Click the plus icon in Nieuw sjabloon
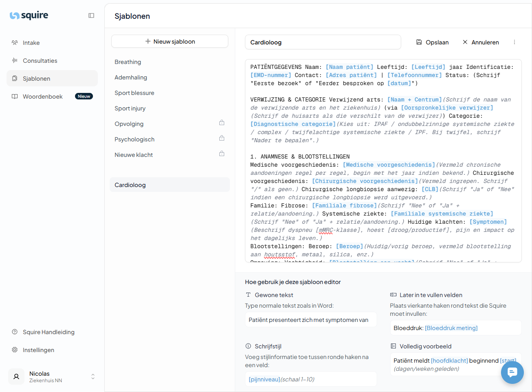Screen dimensions: 532x392 click(148, 41)
